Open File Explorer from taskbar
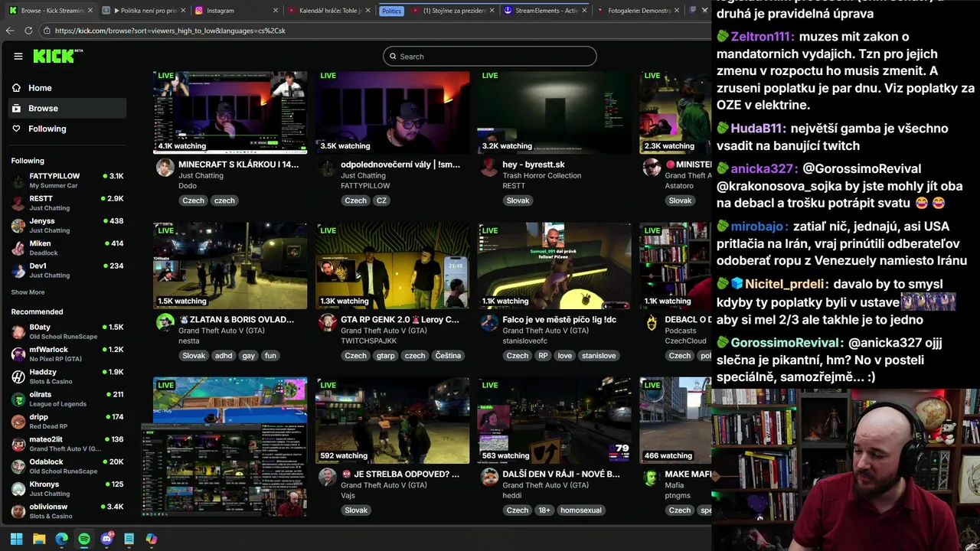The height and width of the screenshot is (551, 980). pyautogui.click(x=39, y=539)
